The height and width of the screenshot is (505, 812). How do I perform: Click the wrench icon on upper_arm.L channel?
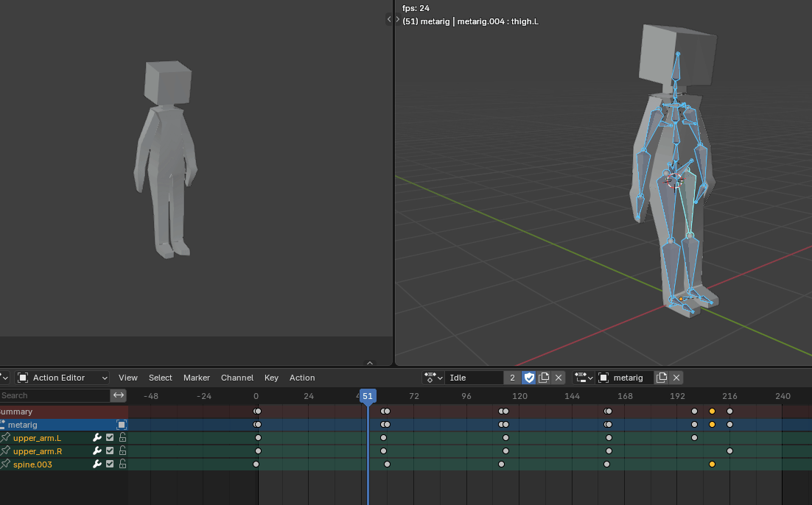pos(97,438)
